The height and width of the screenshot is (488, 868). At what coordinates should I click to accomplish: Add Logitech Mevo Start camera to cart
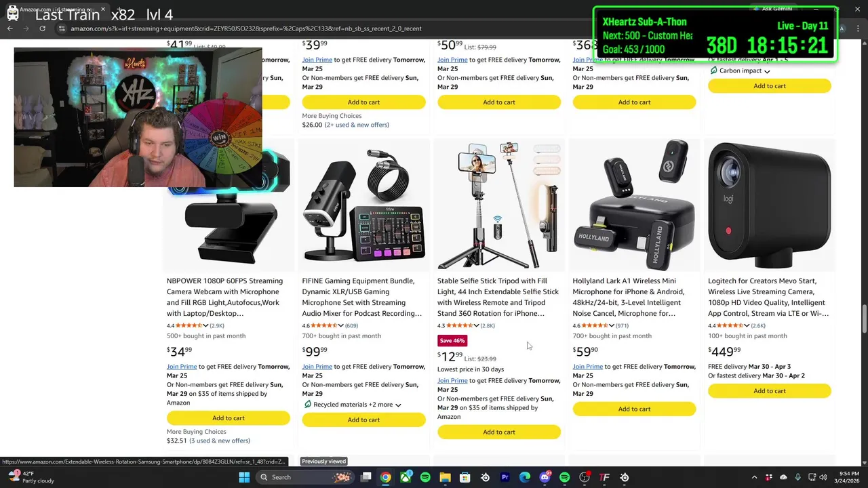coord(770,391)
